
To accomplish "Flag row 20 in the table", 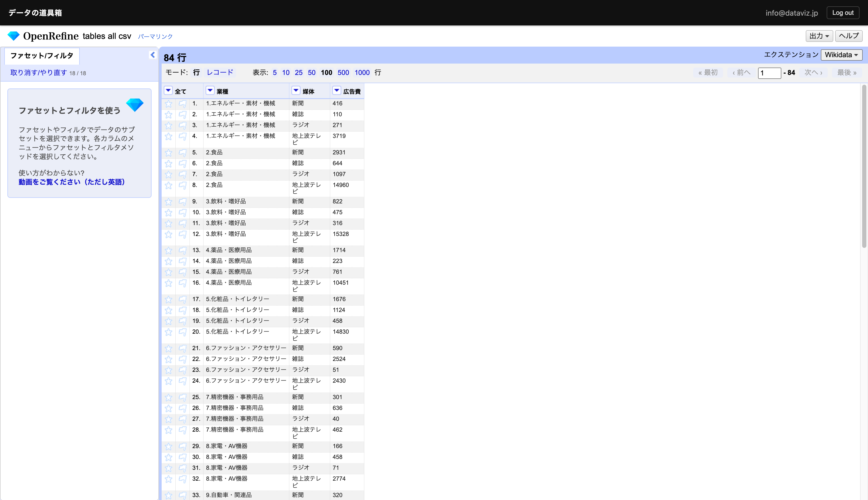I will [x=182, y=332].
